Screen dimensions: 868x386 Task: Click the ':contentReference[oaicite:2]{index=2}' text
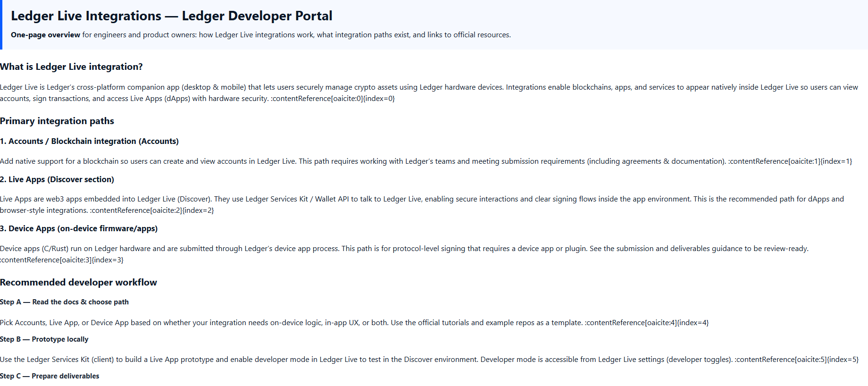[152, 210]
